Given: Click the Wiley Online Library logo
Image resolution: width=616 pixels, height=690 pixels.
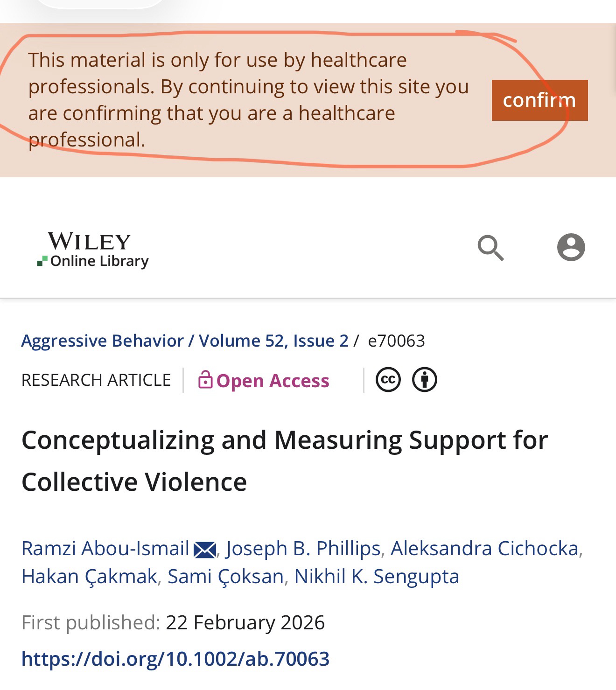Looking at the screenshot, I should click(93, 251).
